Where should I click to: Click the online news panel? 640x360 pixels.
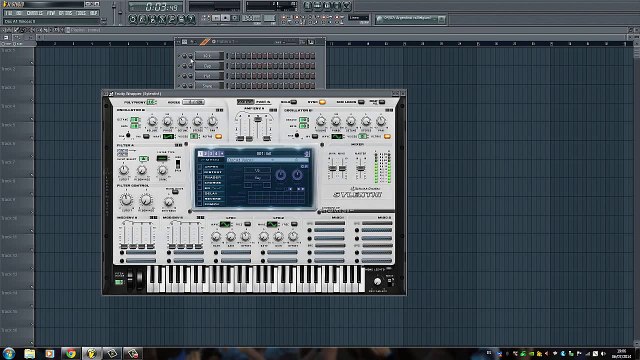(x=410, y=19)
